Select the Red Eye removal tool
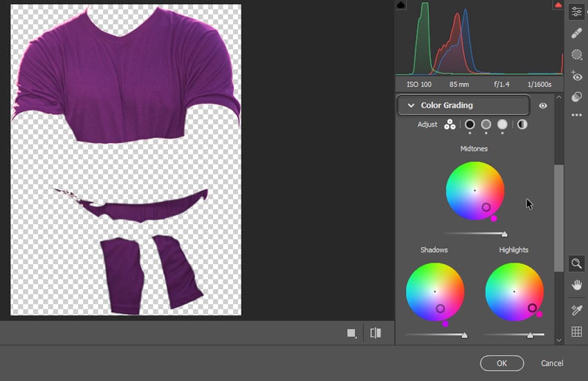 point(576,76)
